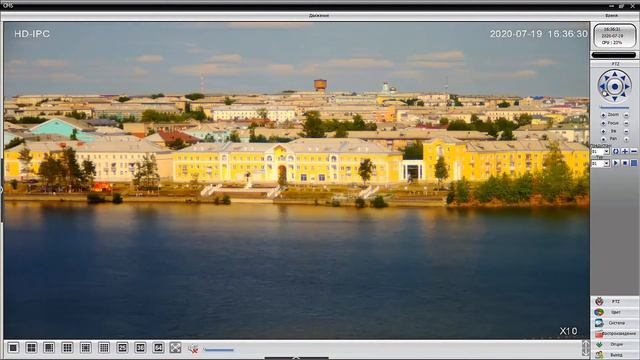The image size is (640, 360).
Task: Switch to single-window view layout
Action: pos(13,348)
